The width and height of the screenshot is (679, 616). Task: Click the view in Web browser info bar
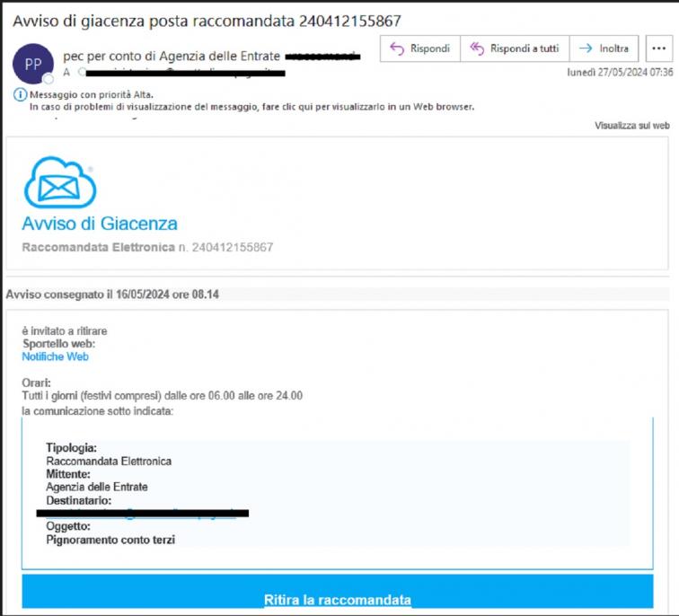click(251, 107)
